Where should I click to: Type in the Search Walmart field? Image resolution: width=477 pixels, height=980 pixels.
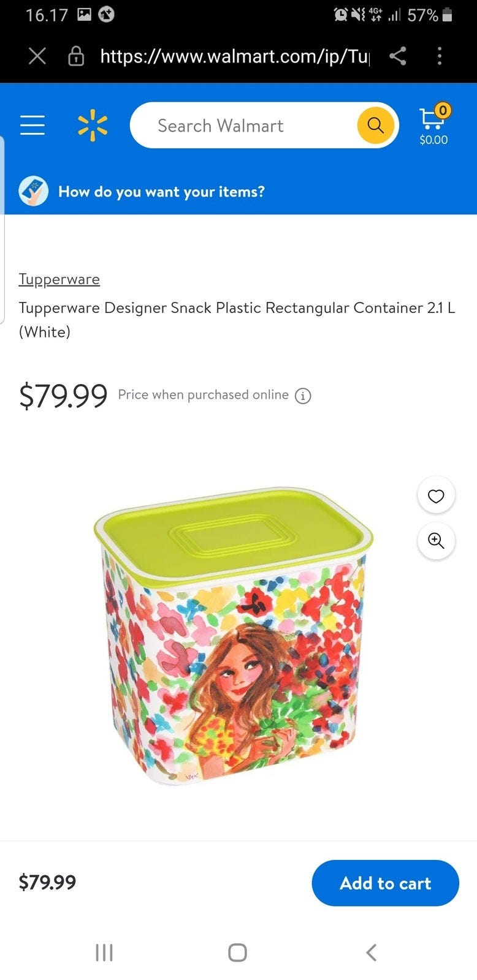(245, 126)
